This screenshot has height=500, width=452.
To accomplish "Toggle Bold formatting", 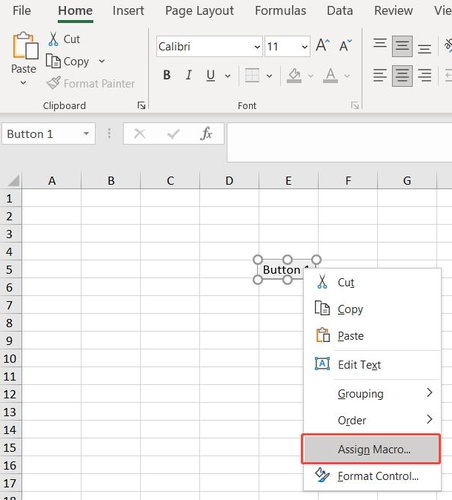I will [x=167, y=75].
